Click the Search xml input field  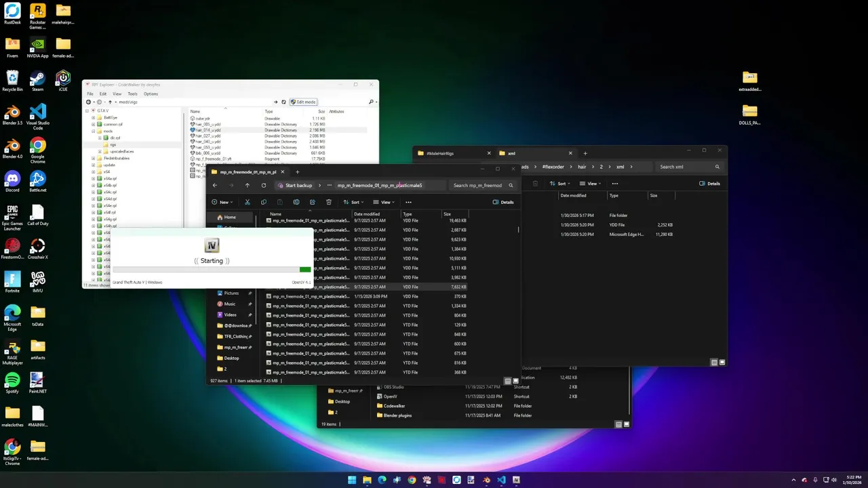[x=688, y=167]
